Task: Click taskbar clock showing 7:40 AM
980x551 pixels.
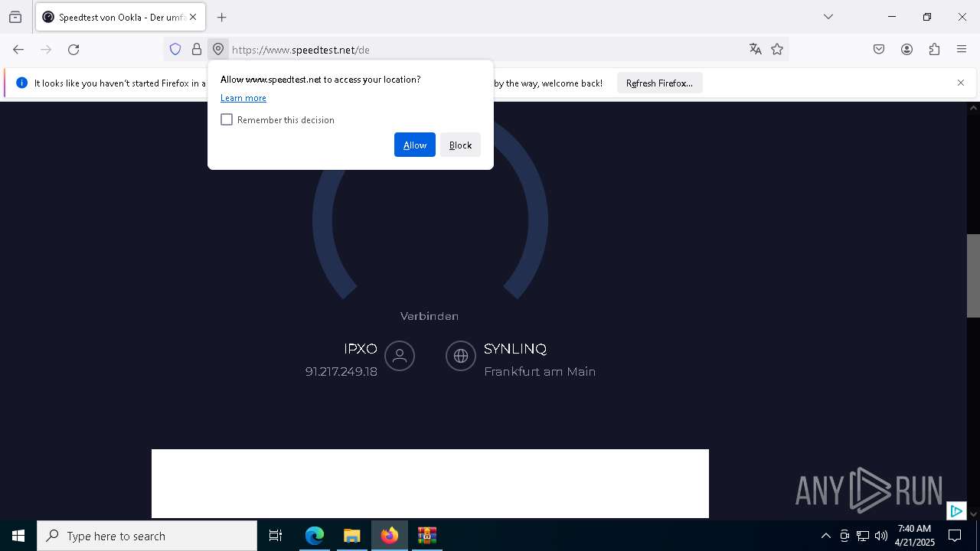Action: click(915, 536)
